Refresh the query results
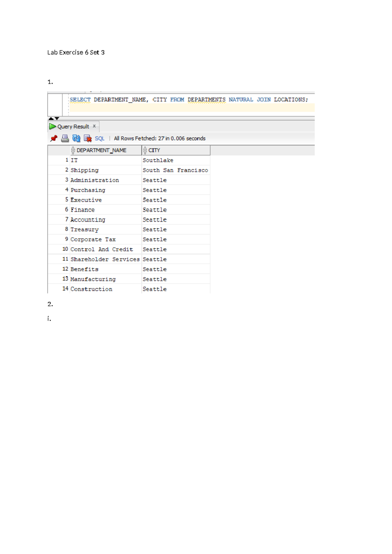Viewport: 392px width, 554px height. click(76, 138)
